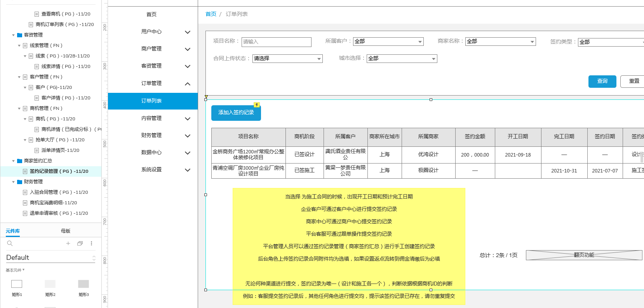Open the 签约类型 dropdown
Viewport: 644px width, 308px height.
(x=611, y=42)
